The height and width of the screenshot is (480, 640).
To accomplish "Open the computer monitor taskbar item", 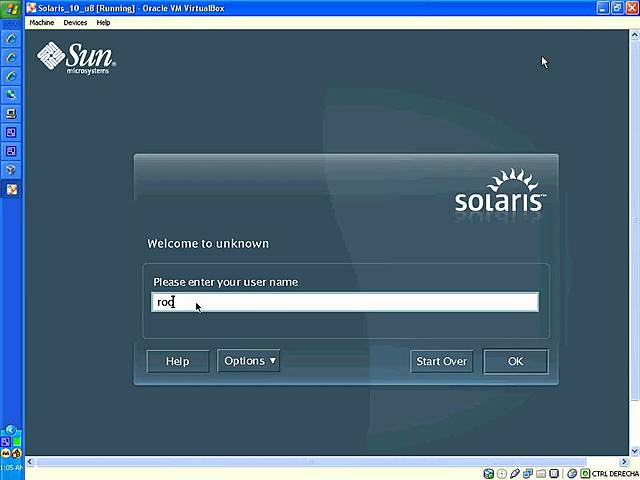I will [x=11, y=113].
